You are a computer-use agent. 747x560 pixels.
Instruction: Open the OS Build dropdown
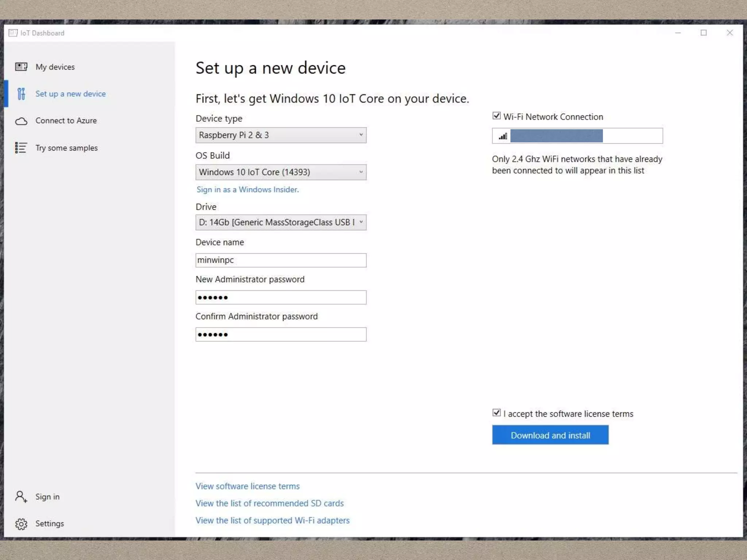point(281,172)
